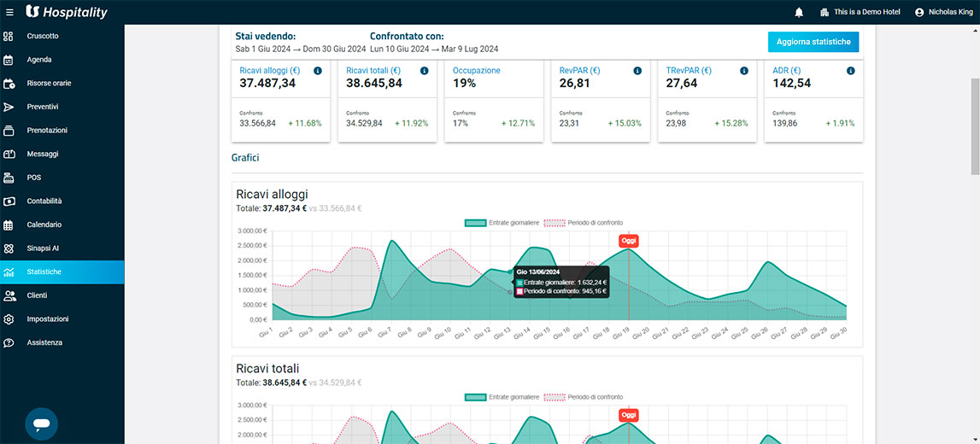Click comparison range Lun 10 Giu 2024
Viewport: 980px width, 444px height.
(434, 50)
